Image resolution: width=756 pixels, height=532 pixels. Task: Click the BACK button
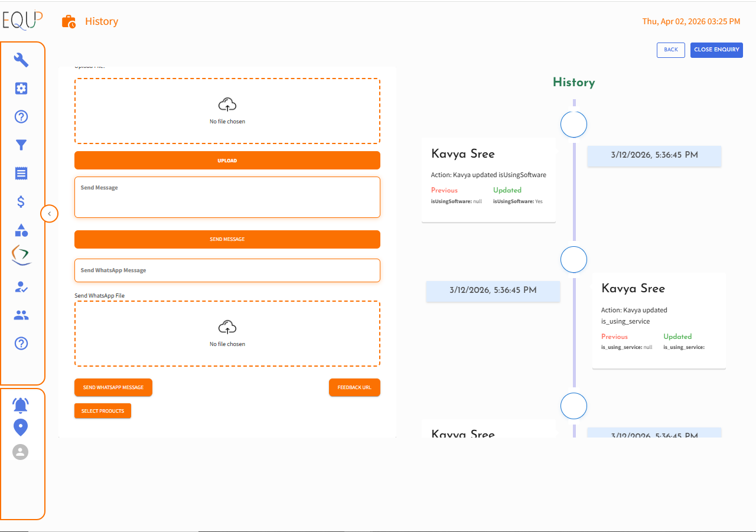point(670,50)
